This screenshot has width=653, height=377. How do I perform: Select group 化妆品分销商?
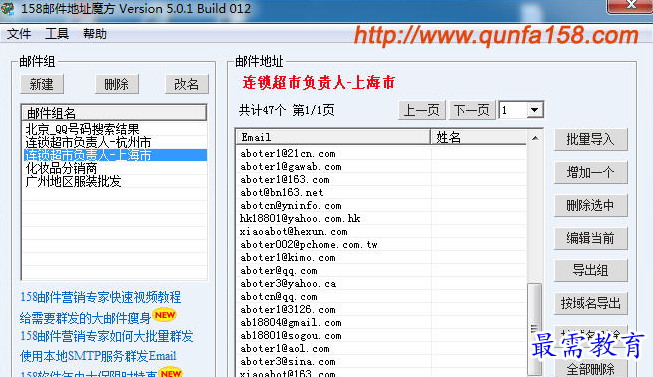tap(115, 168)
